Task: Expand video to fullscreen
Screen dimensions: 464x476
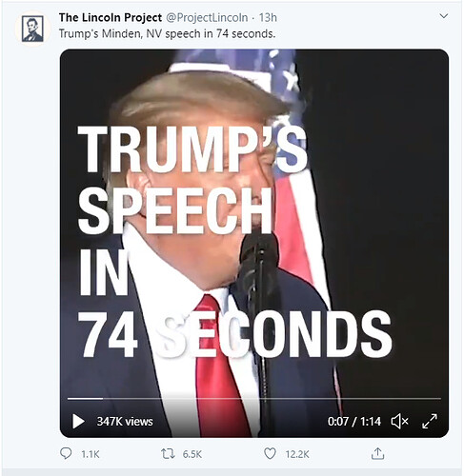Action: [430, 422]
